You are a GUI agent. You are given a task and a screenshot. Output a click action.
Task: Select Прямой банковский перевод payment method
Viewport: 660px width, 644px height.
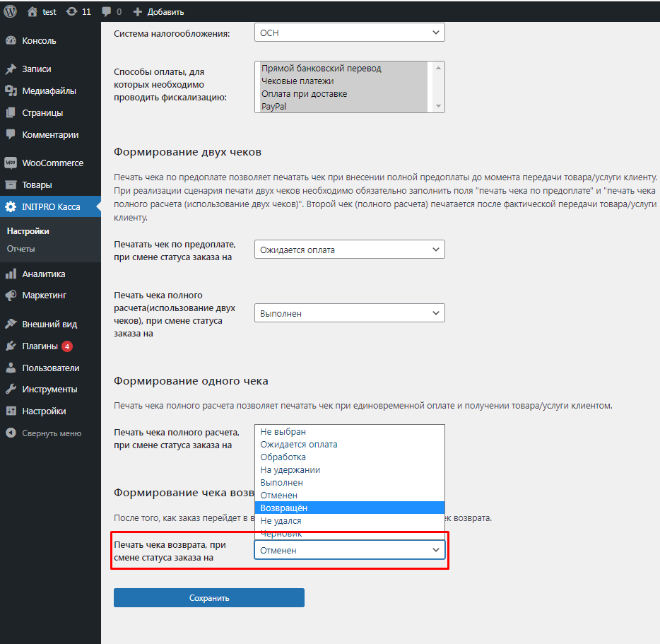[344, 69]
